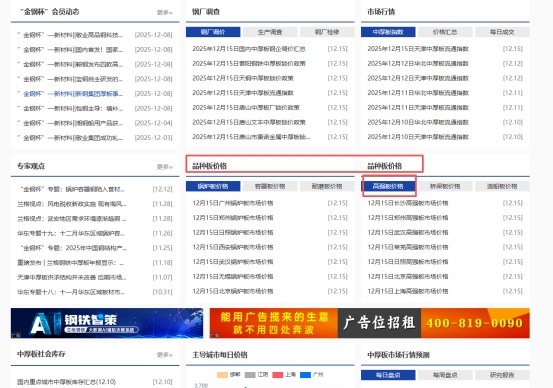Image resolution: width=553 pixels, height=388 pixels.
Task: Open 12月15日郑州锅炉板市场价格
Action: 233,218
